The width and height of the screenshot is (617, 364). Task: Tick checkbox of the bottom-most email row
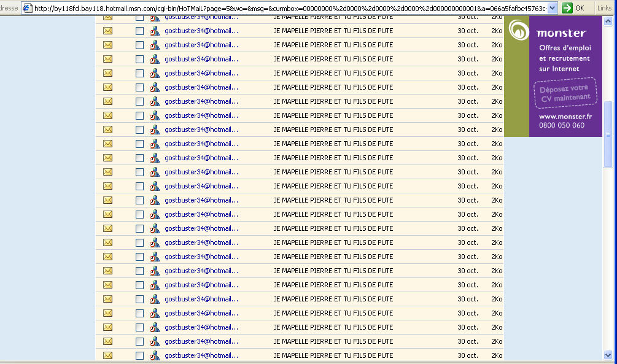pos(139,355)
